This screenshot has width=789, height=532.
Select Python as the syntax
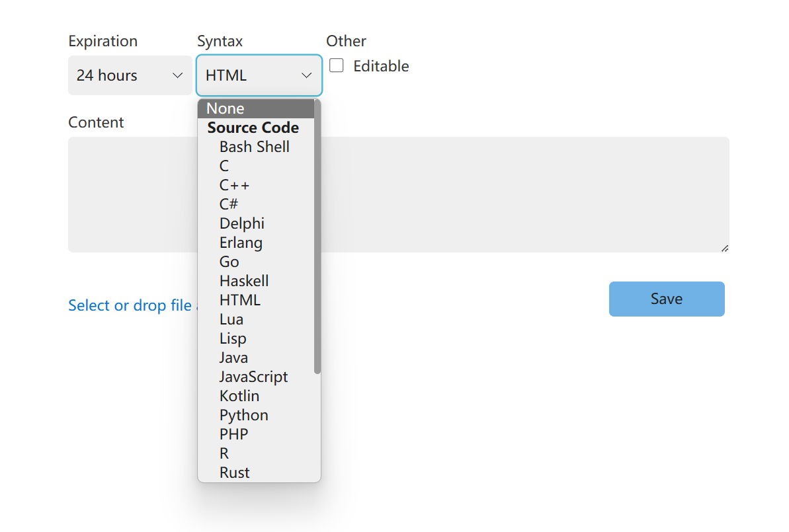click(x=243, y=415)
